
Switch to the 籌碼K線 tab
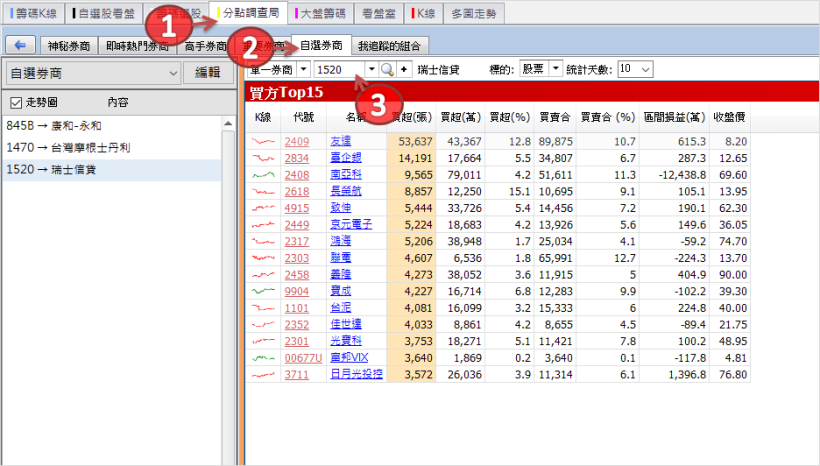coord(33,13)
